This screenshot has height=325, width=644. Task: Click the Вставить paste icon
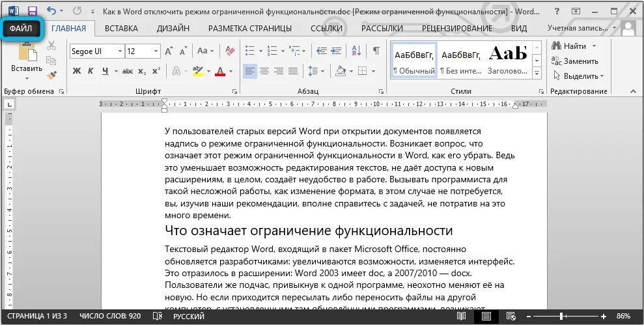pos(27,52)
